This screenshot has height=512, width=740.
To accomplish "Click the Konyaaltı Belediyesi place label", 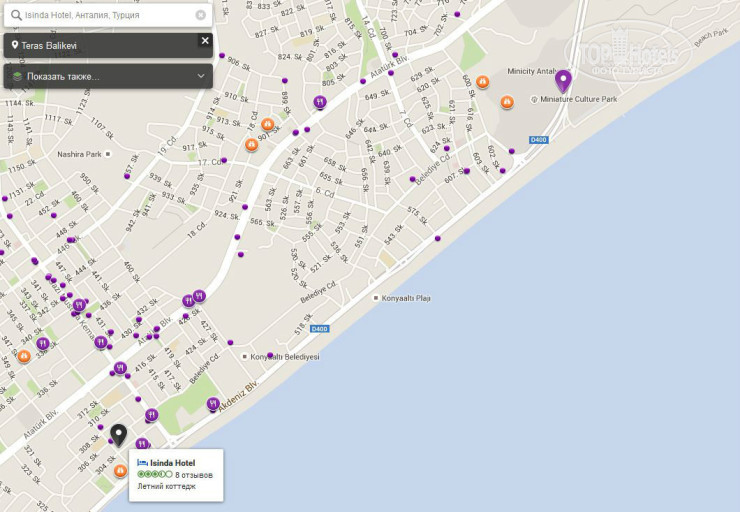I will pyautogui.click(x=283, y=356).
